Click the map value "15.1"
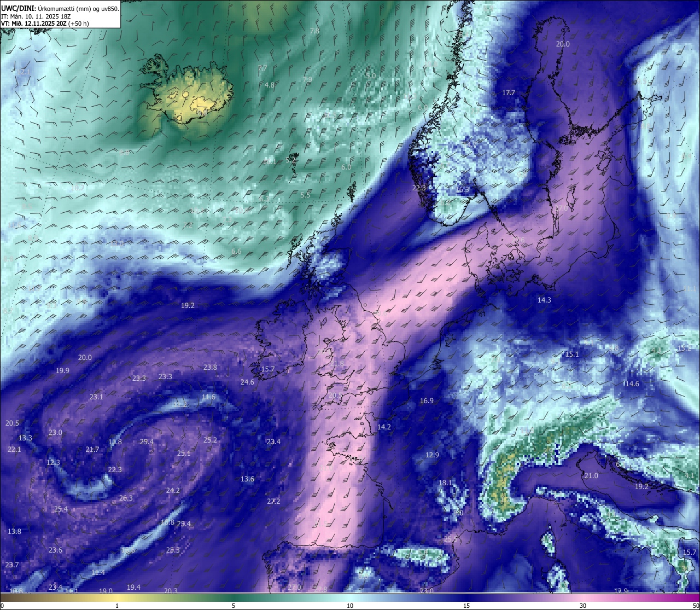This screenshot has height=610, width=700. click(571, 355)
